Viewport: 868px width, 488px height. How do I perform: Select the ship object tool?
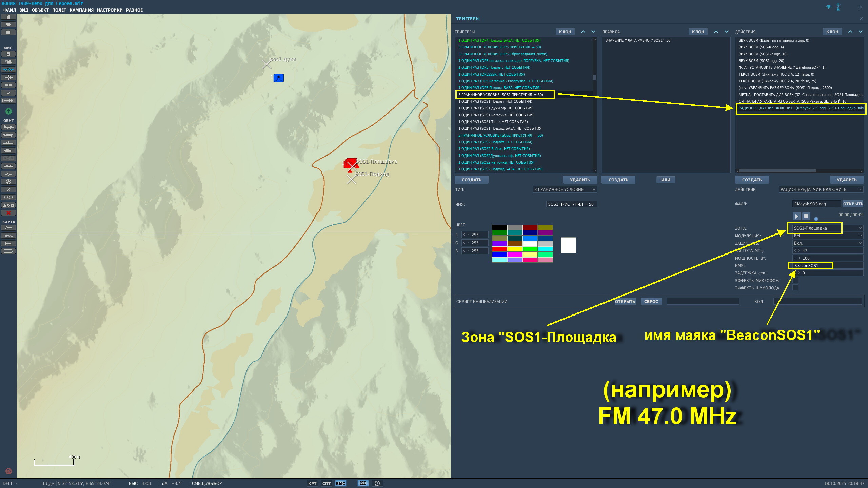point(8,143)
